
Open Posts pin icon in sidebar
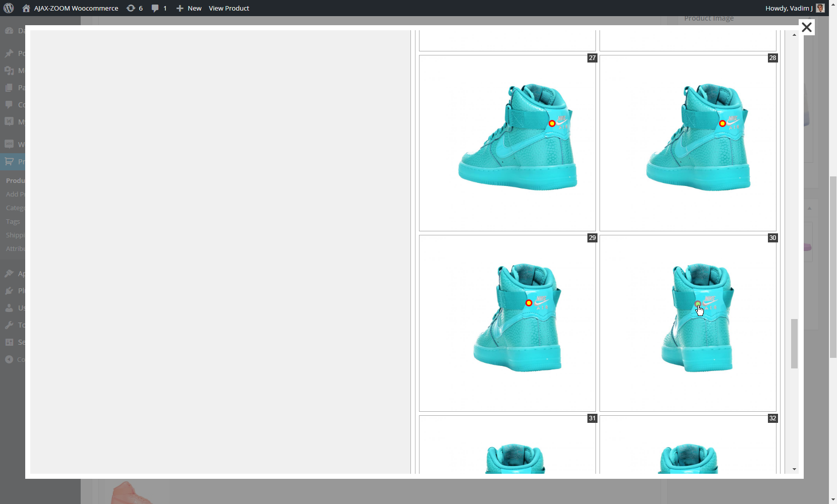pyautogui.click(x=9, y=53)
